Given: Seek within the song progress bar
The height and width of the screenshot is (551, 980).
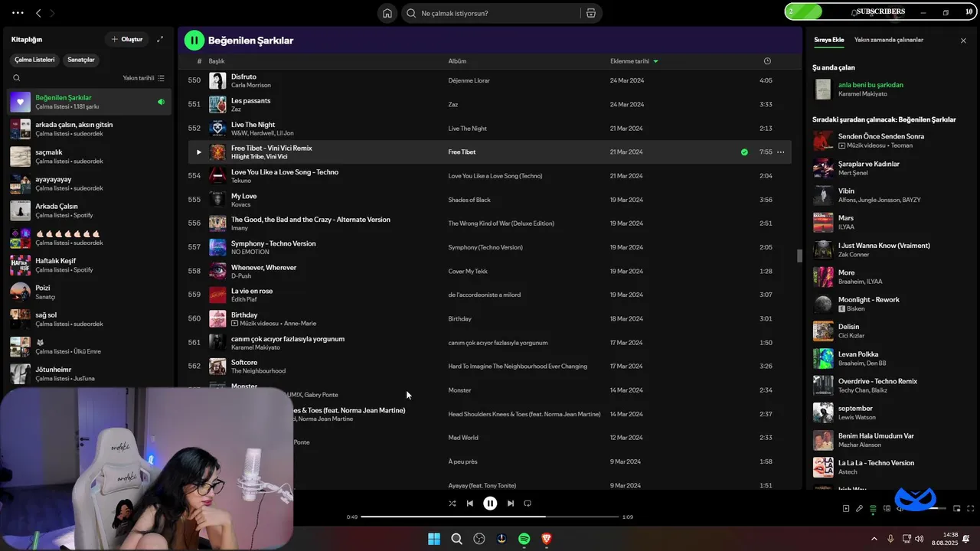Looking at the screenshot, I should [490, 517].
